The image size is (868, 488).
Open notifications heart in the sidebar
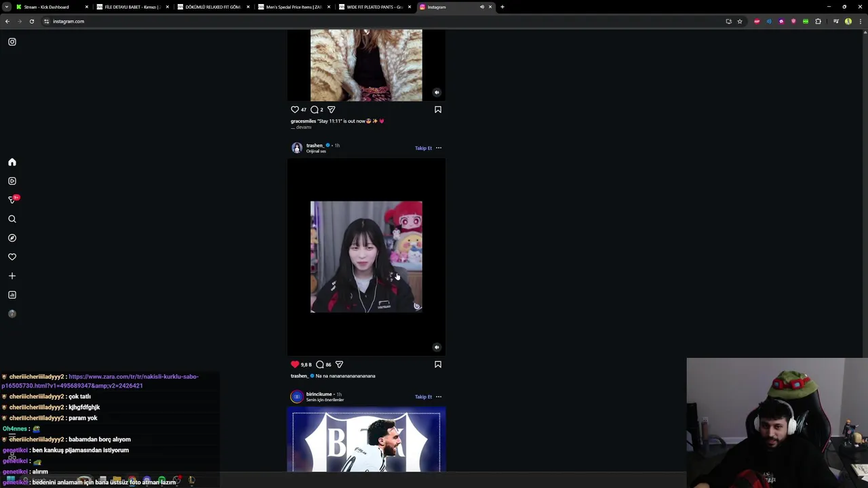pyautogui.click(x=12, y=257)
